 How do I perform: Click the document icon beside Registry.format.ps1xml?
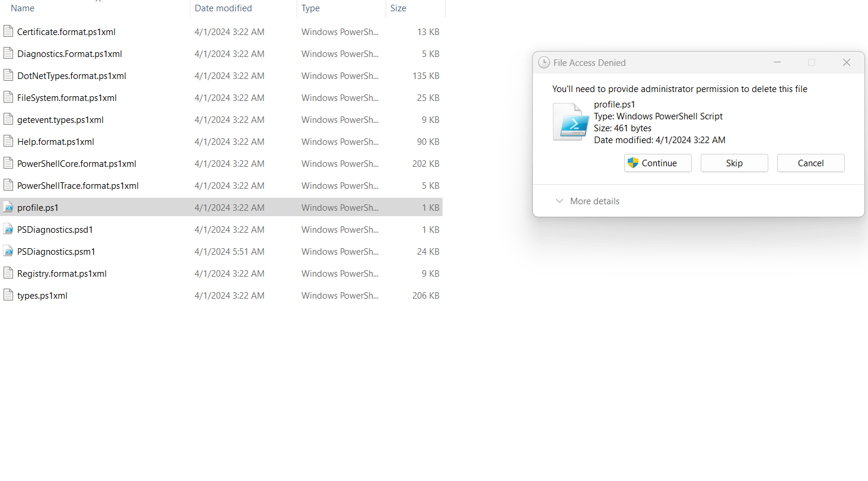coord(8,273)
